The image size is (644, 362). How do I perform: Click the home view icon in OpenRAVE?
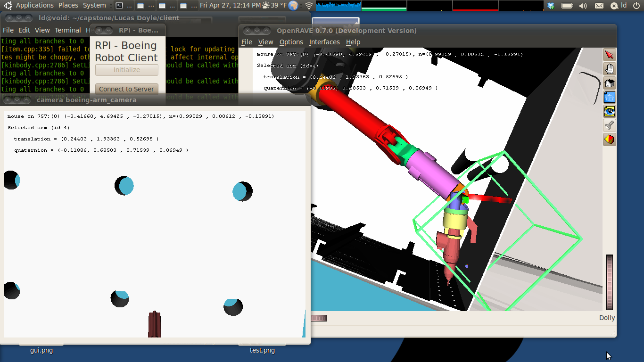[610, 83]
